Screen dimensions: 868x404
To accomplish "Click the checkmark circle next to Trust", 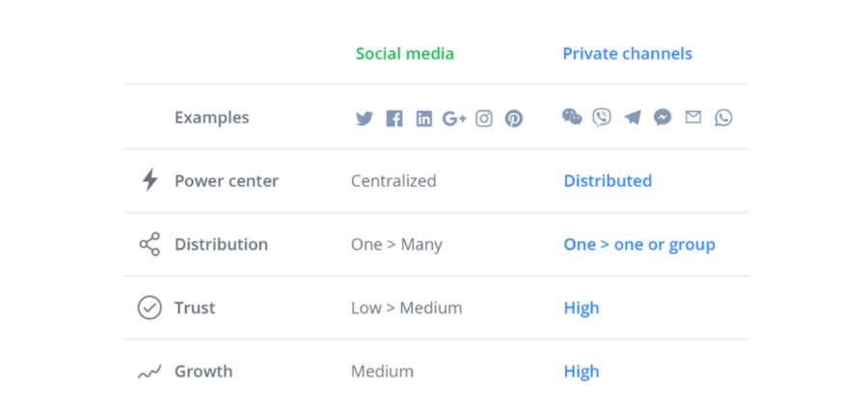I will pos(149,309).
